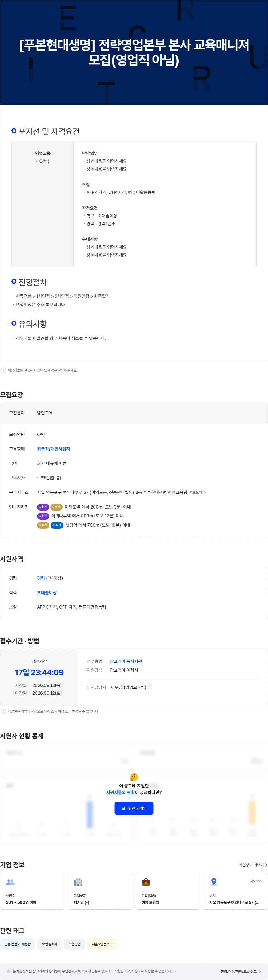Click the 전형절차 section heading
This screenshot has width=268, height=980.
(33, 282)
